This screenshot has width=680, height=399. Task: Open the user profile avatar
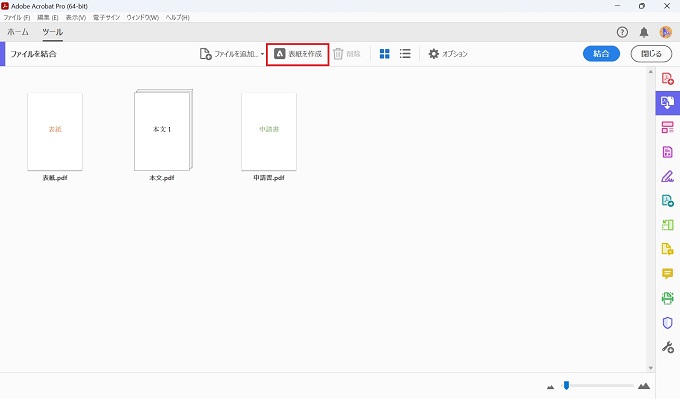coord(666,32)
